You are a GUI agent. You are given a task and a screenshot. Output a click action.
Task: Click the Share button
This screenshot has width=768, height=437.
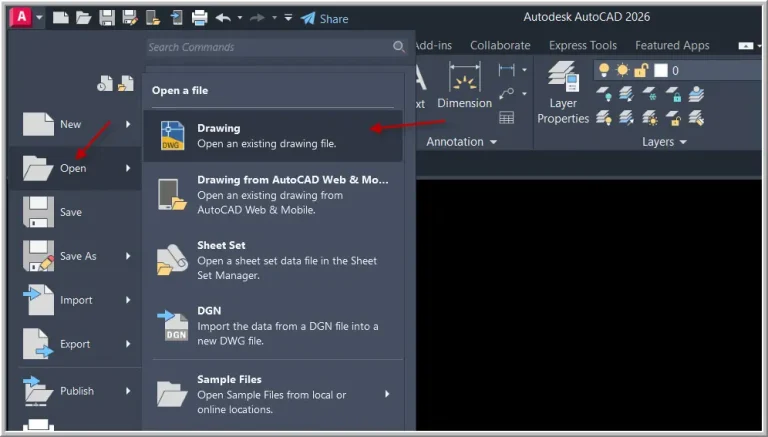tap(324, 19)
